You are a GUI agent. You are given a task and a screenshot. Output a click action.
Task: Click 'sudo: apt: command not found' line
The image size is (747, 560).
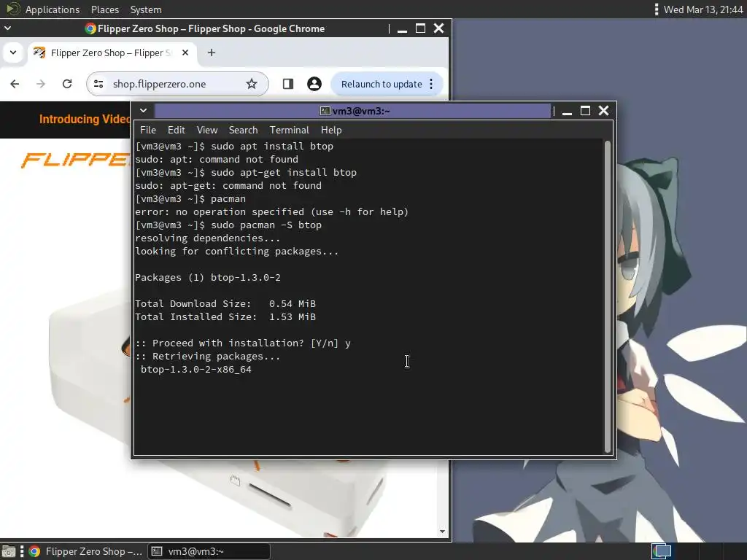click(x=216, y=159)
